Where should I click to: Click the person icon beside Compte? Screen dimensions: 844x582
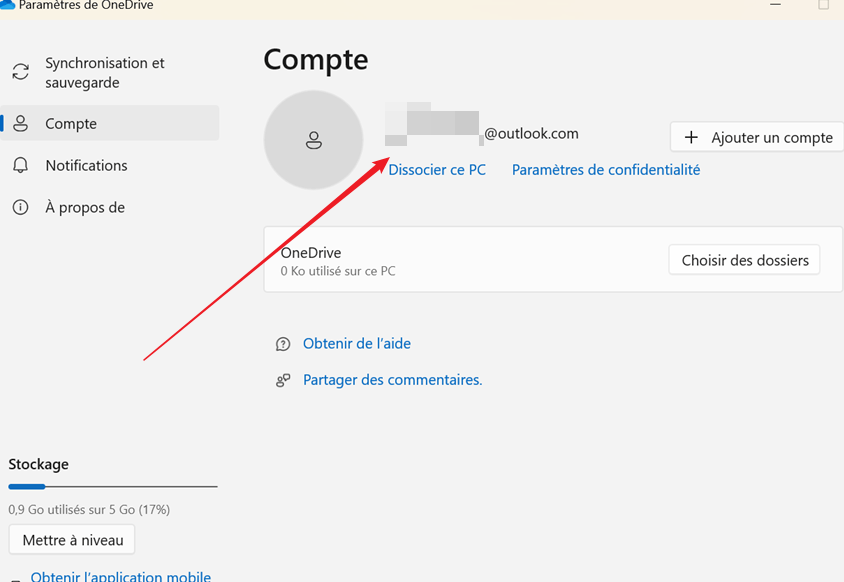(20, 123)
